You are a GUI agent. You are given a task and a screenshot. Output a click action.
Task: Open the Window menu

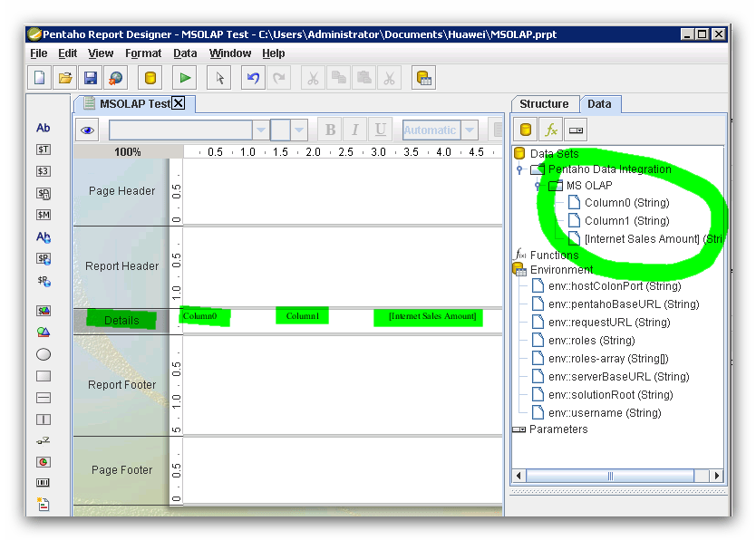coord(230,53)
